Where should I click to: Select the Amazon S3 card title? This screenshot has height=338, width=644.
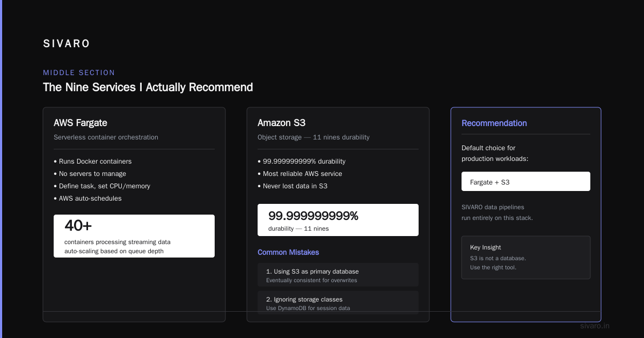coord(281,123)
